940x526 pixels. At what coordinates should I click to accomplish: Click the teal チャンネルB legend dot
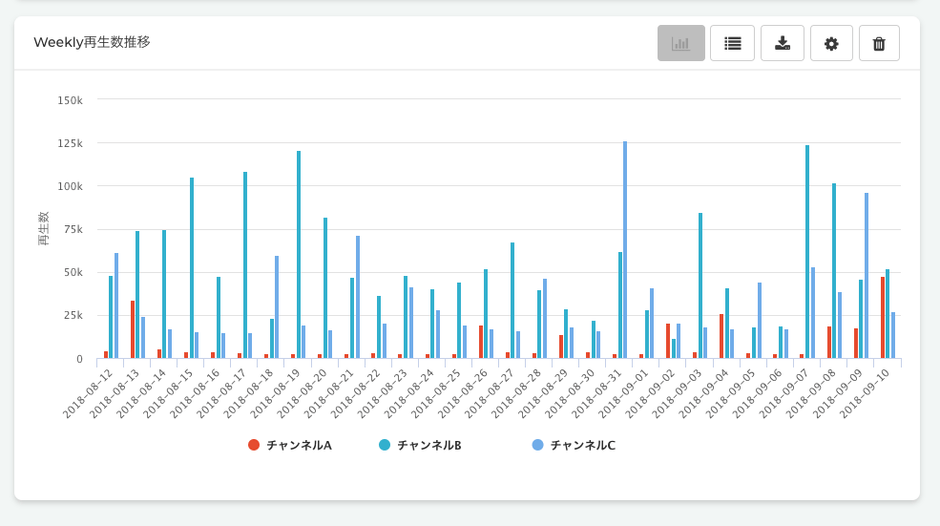tap(385, 445)
